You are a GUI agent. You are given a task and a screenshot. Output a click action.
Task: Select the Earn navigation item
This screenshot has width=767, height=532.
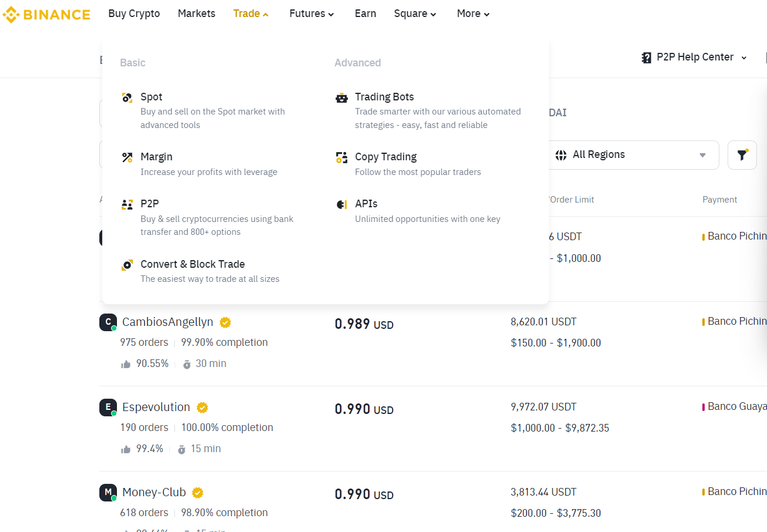tap(365, 14)
